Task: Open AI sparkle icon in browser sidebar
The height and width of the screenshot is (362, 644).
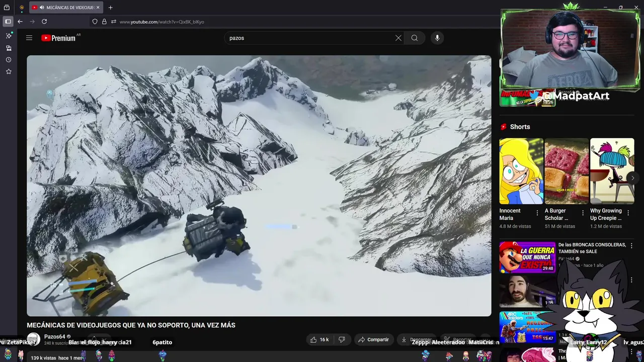Action: click(x=9, y=36)
